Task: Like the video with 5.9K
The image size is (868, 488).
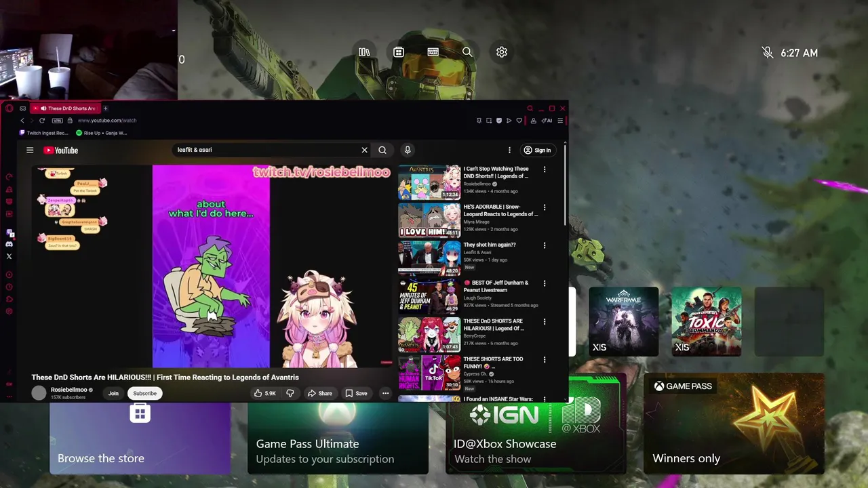Action: (x=265, y=393)
